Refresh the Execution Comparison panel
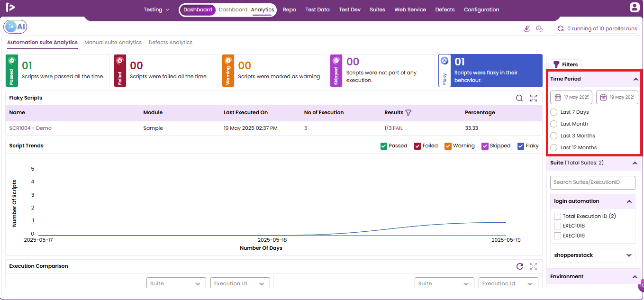 point(520,266)
